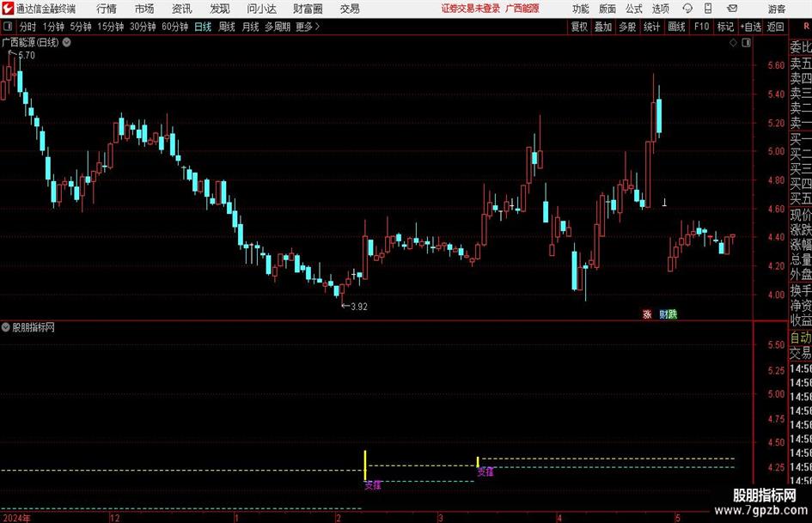812x523 pixels.
Task: Open the 资讯 menu
Action: 182,9
